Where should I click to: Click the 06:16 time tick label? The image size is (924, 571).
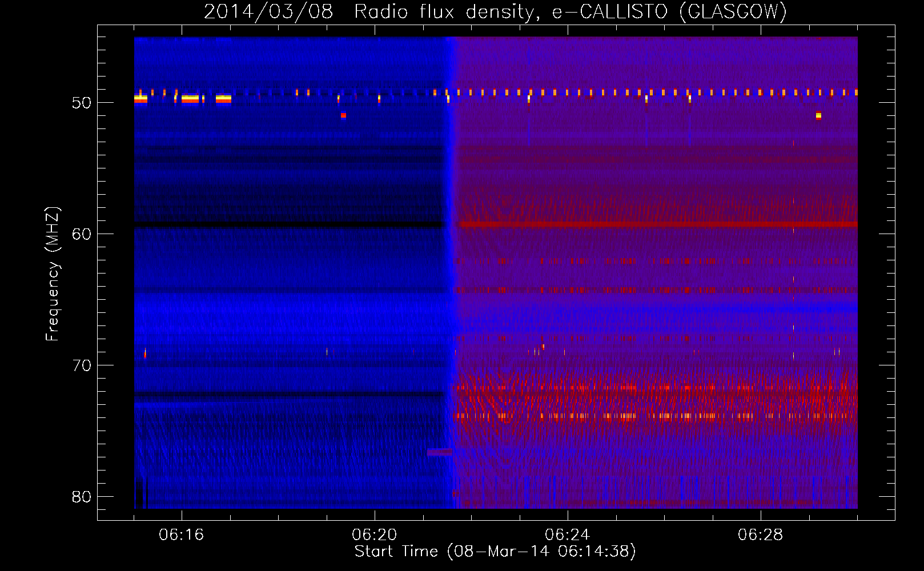pyautogui.click(x=182, y=535)
